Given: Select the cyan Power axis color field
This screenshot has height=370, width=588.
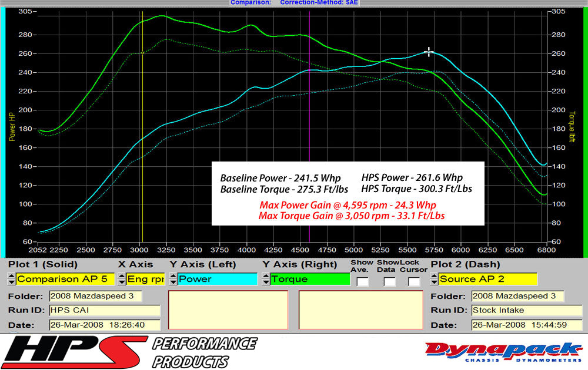Looking at the screenshot, I should (218, 279).
